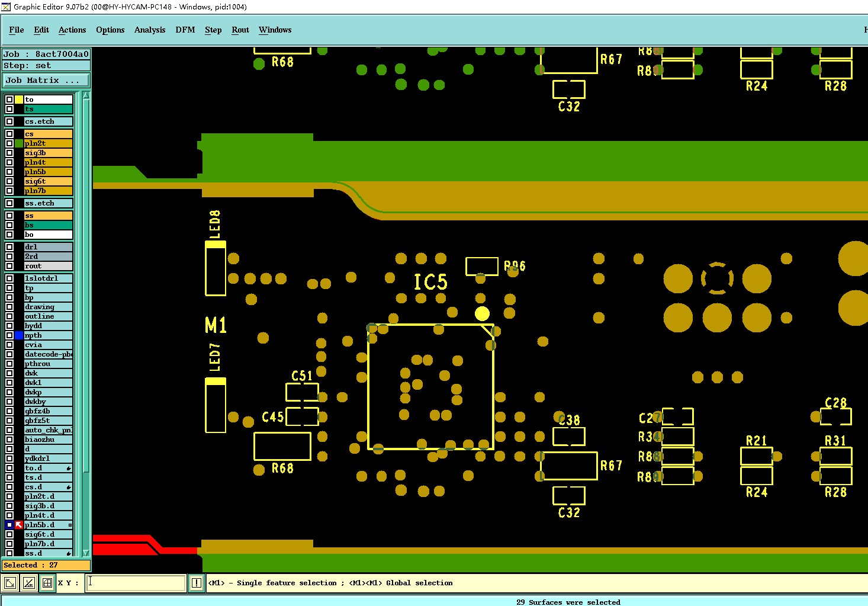Select the pln5b layer name
This screenshot has width=868, height=606.
tap(49, 172)
